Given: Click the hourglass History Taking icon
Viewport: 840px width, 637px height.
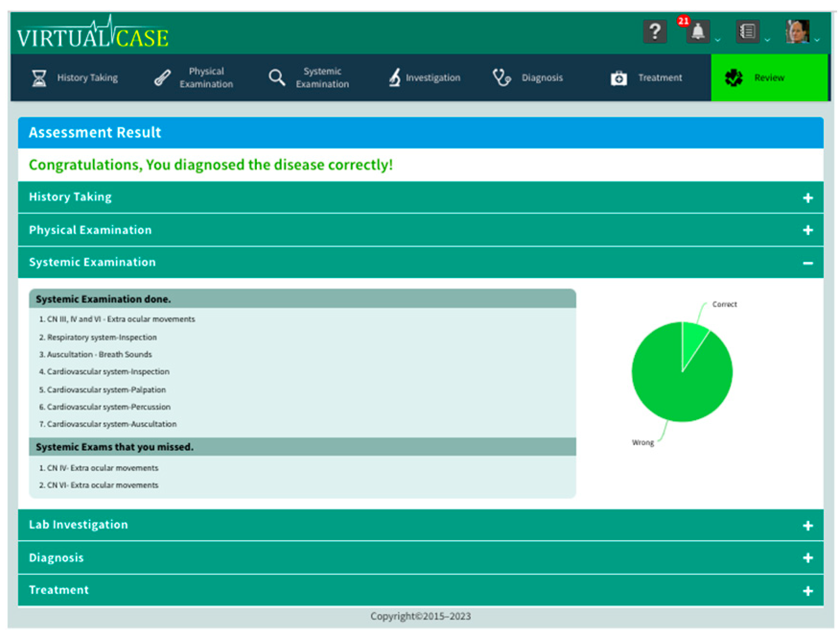Looking at the screenshot, I should point(39,78).
